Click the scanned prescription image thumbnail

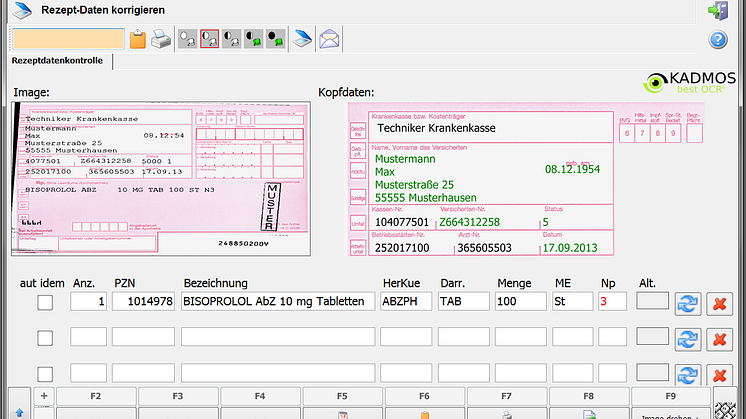tap(161, 179)
